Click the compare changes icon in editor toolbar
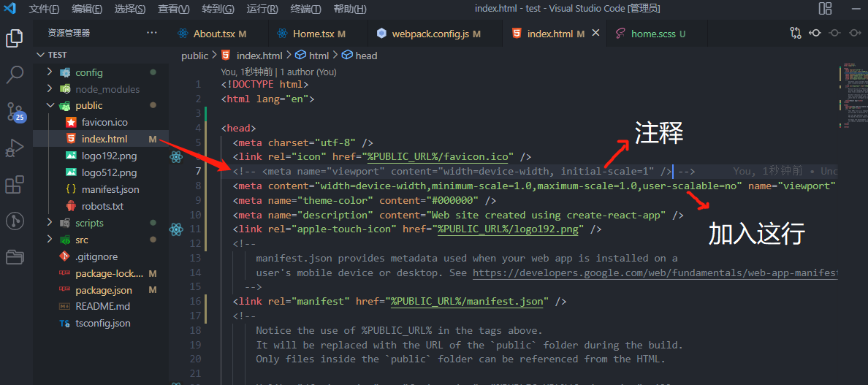The width and height of the screenshot is (868, 385). [x=796, y=33]
